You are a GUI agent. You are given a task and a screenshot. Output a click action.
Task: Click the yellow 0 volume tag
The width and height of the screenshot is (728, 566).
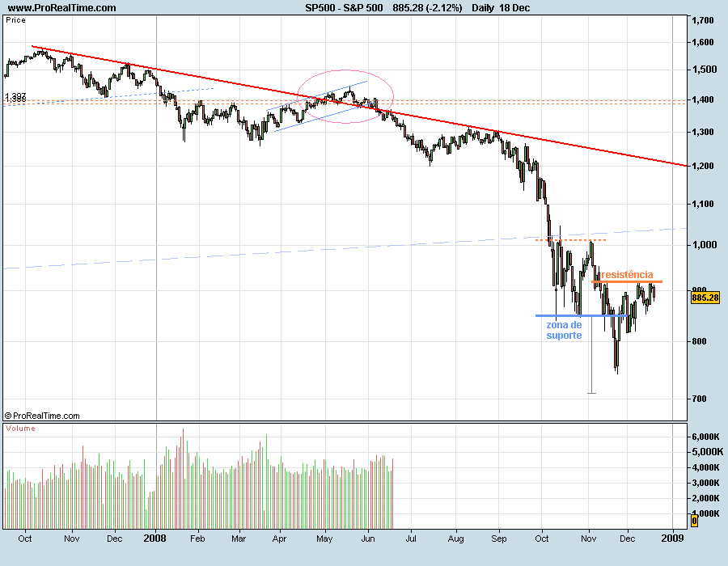pos(694,521)
